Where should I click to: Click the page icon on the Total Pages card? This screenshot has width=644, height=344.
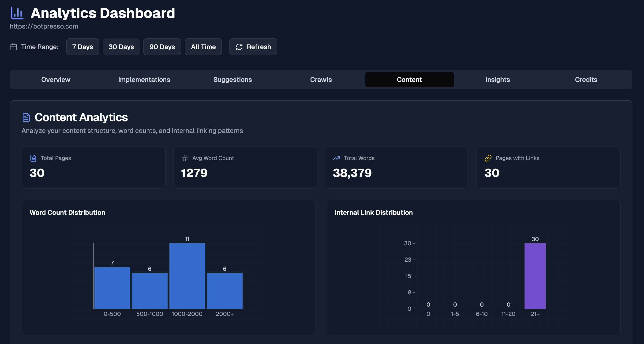[33, 158]
